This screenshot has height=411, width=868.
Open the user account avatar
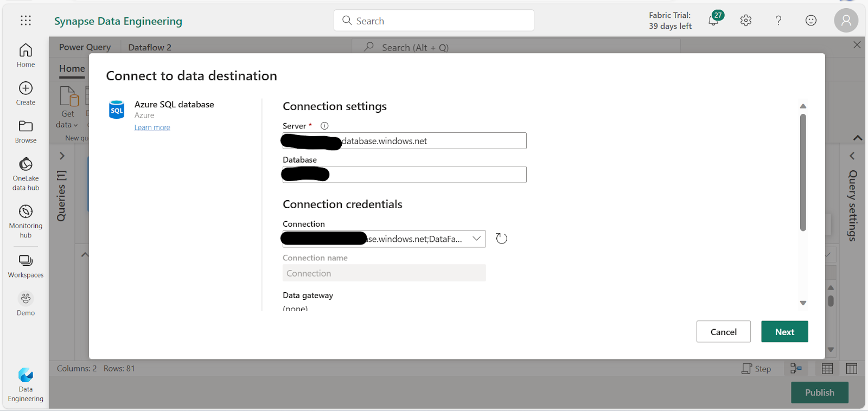(846, 21)
